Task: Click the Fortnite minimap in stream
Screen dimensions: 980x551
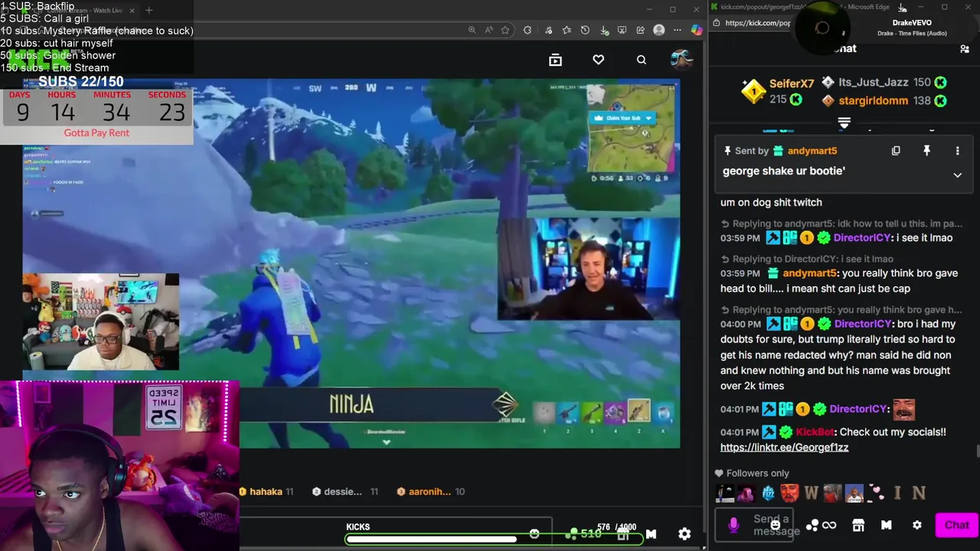Action: 631,129
